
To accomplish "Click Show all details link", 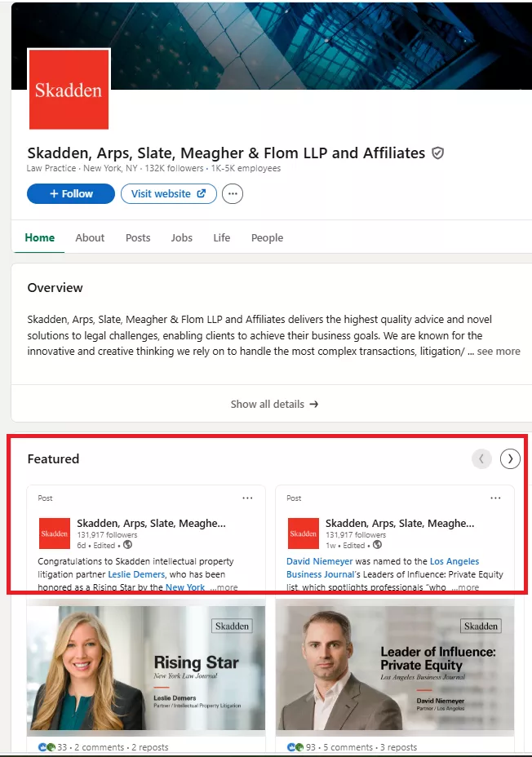I will [274, 404].
